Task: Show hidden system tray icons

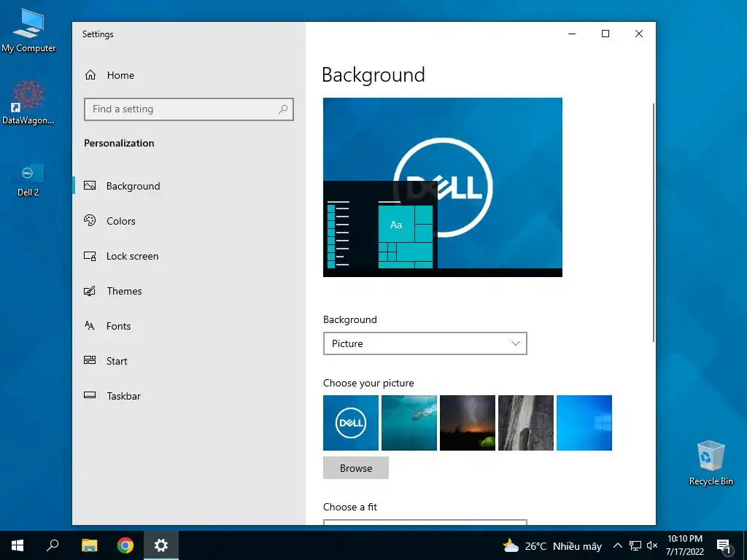Action: coord(617,545)
